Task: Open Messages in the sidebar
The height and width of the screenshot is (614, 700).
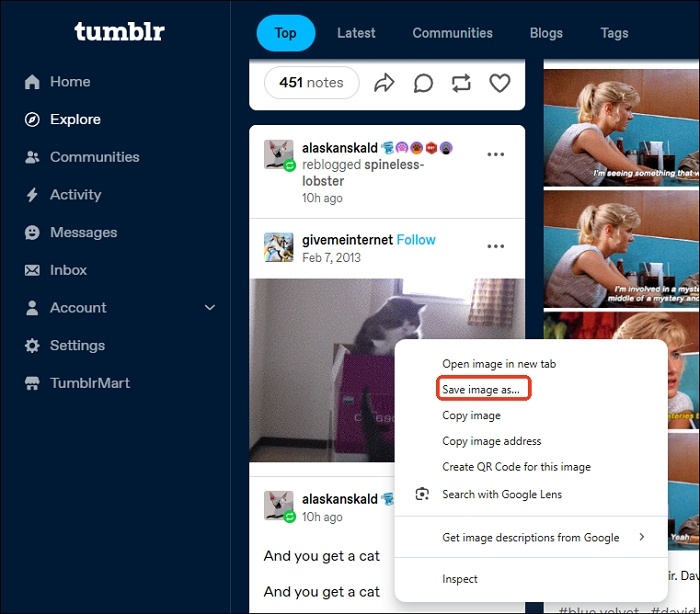Action: tap(71, 232)
